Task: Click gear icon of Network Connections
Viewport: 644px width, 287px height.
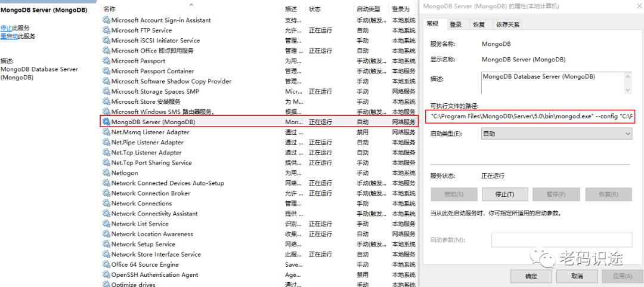Action: (x=106, y=203)
